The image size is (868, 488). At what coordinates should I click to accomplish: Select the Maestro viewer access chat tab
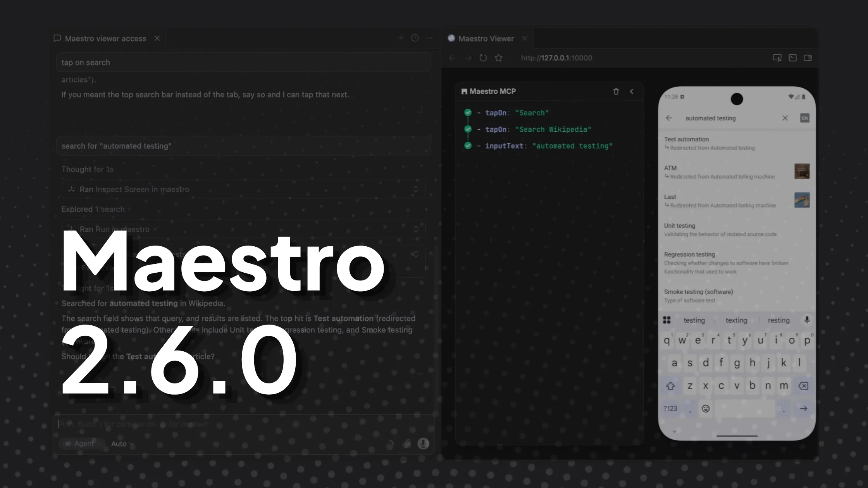105,38
